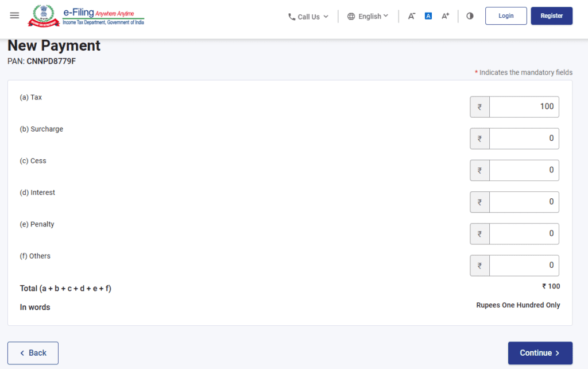The image size is (588, 369).
Task: Click the Login button
Action: coord(506,16)
